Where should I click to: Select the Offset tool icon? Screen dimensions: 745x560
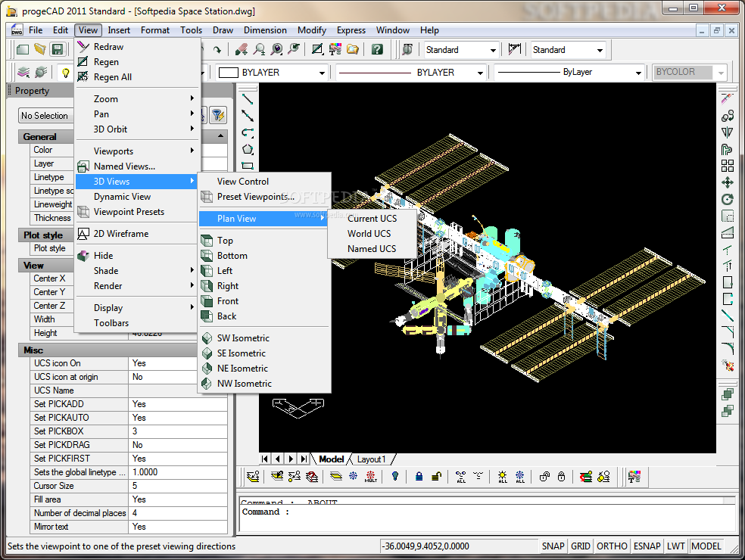click(728, 149)
